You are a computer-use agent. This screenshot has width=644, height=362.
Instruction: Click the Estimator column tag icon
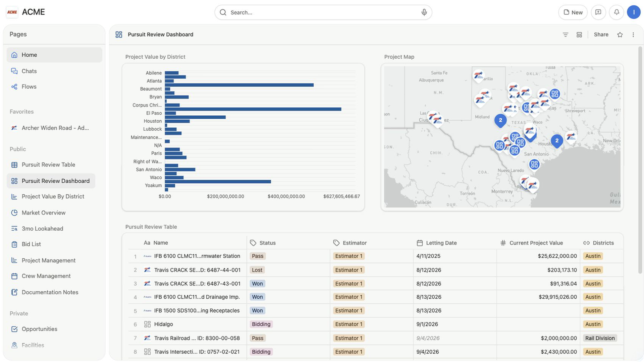pyautogui.click(x=336, y=243)
